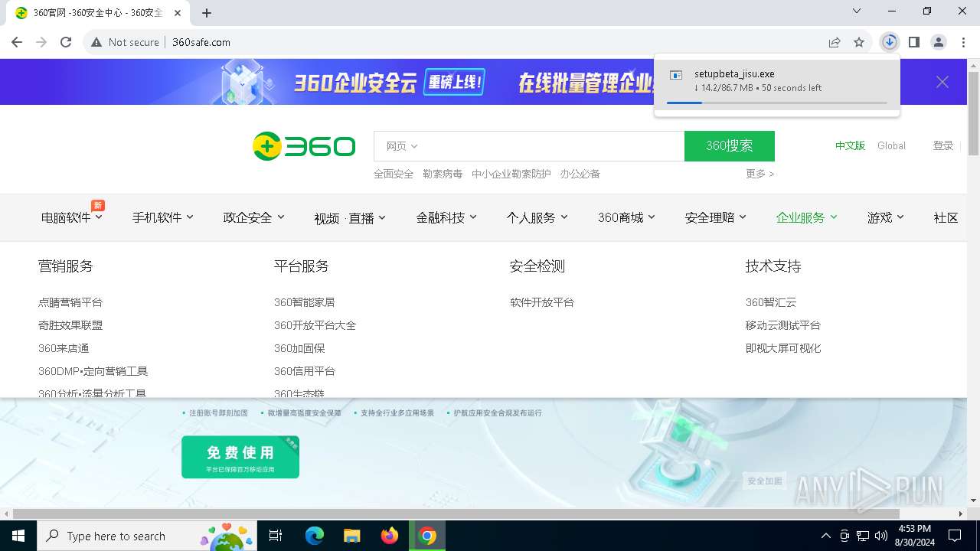Launch Microsoft Edge from taskbar

315,536
